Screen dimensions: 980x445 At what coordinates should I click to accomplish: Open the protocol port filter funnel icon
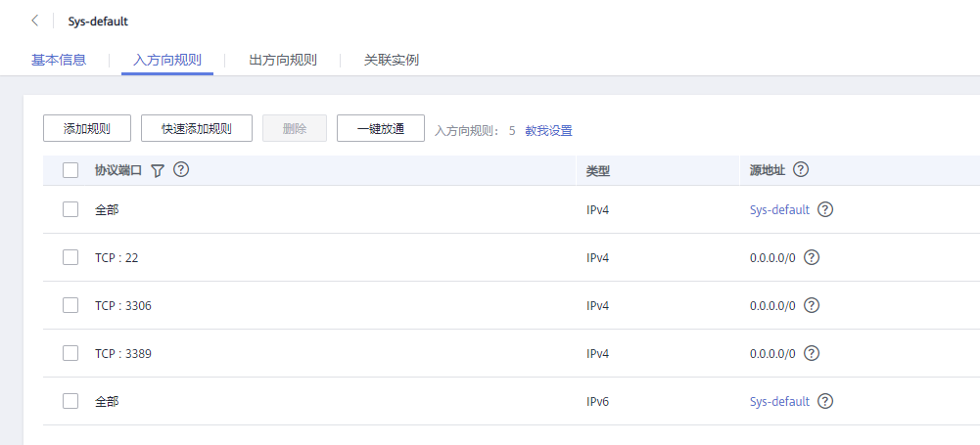coord(158,170)
